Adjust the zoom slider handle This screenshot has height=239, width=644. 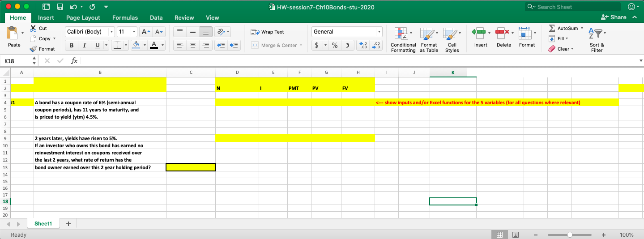tap(569, 235)
